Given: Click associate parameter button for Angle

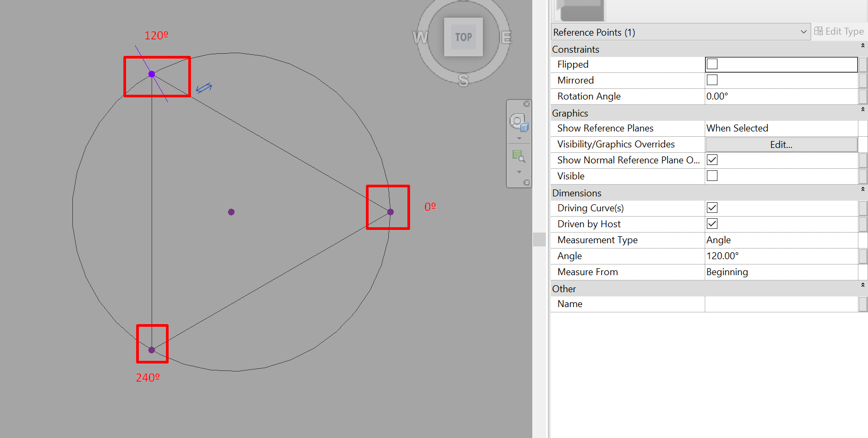Looking at the screenshot, I should coord(863,256).
